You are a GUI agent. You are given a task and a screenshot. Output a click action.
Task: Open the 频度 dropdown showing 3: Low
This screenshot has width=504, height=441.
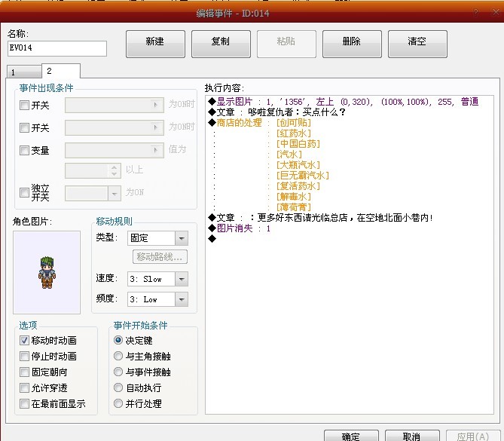coord(182,299)
